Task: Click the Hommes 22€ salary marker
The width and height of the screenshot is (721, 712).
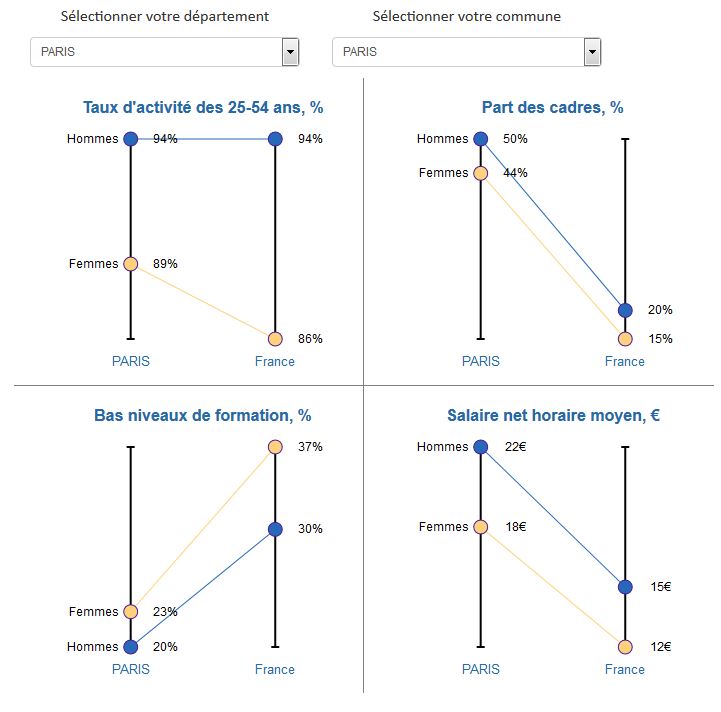Action: click(480, 447)
